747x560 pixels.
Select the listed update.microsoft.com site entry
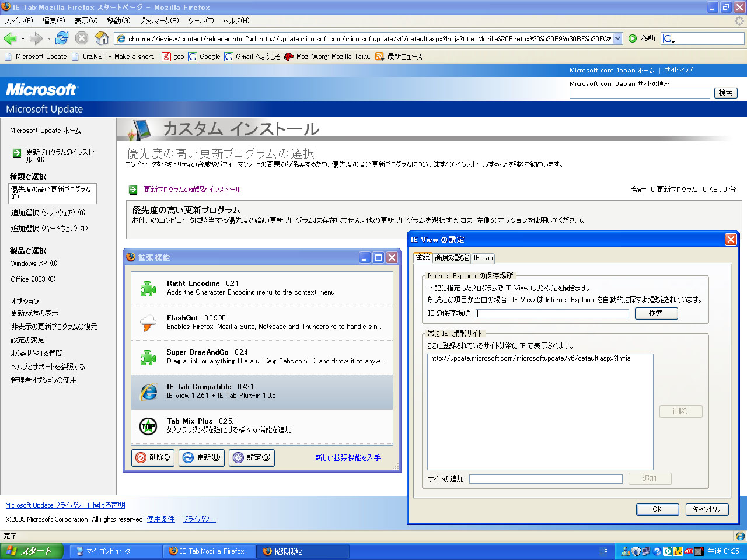530,358
